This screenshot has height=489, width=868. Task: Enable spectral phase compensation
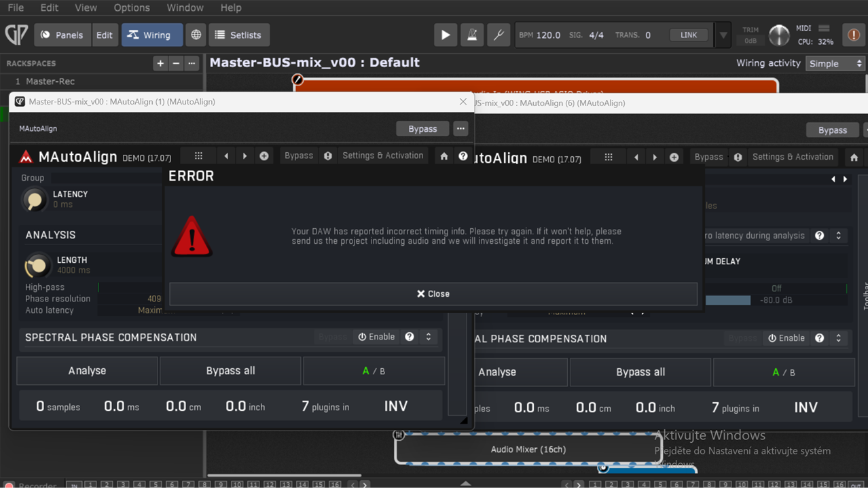(376, 337)
